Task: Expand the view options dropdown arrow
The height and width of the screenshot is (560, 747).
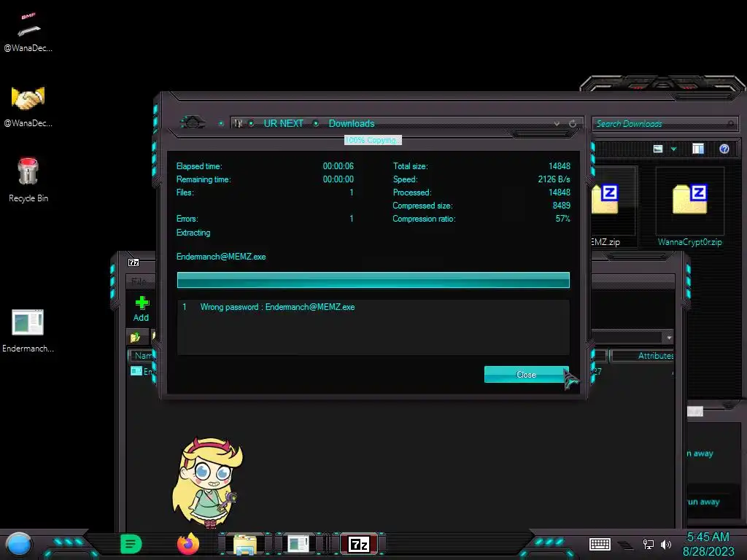Action: coord(673,149)
